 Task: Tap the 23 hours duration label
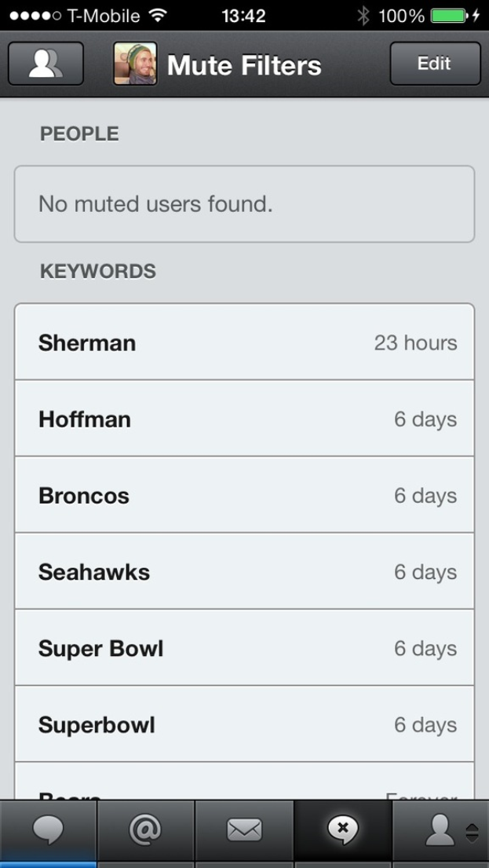(415, 342)
